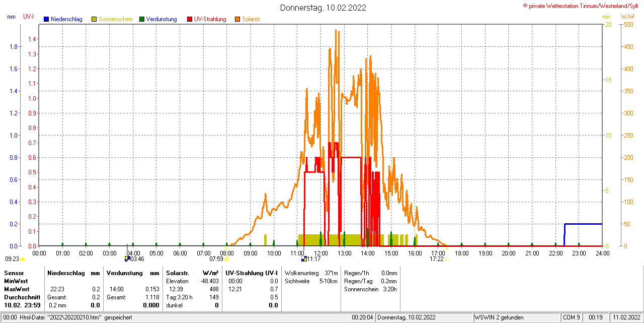Viewport: 644px width, 323px height.
Task: Click the 10.02. 23:59 timestamp
Action: click(22, 305)
